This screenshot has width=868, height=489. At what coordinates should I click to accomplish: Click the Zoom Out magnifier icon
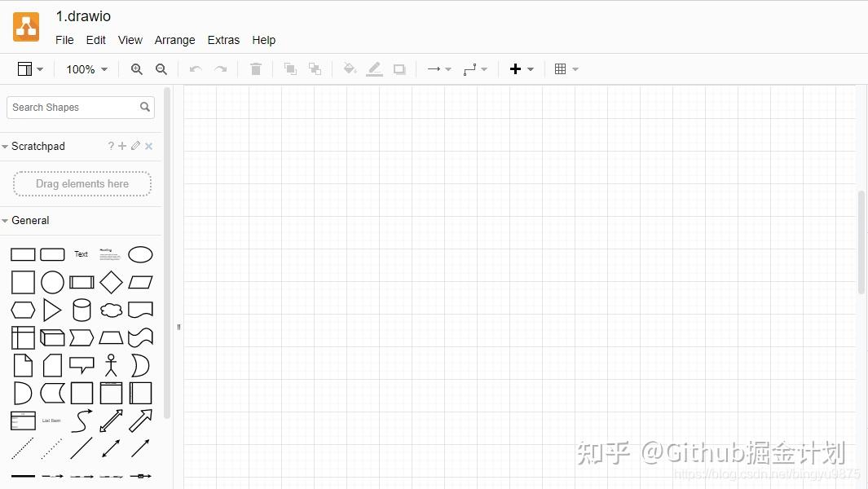click(x=161, y=69)
